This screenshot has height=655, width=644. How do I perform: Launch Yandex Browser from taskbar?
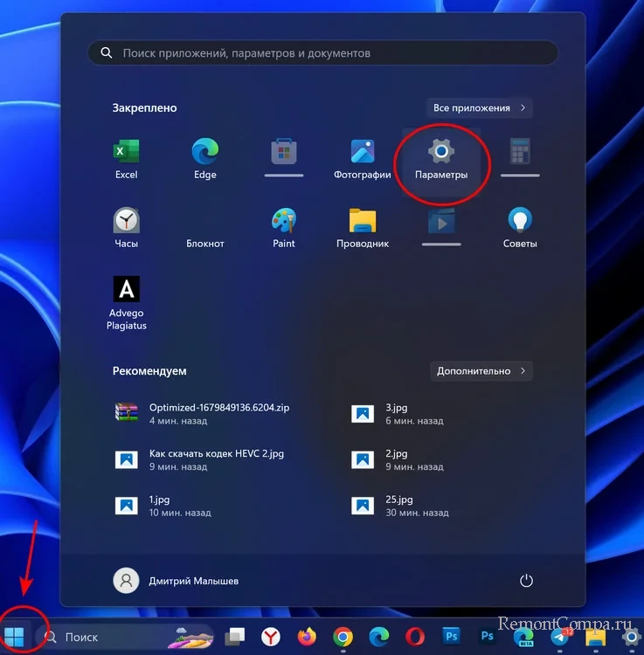pyautogui.click(x=271, y=637)
